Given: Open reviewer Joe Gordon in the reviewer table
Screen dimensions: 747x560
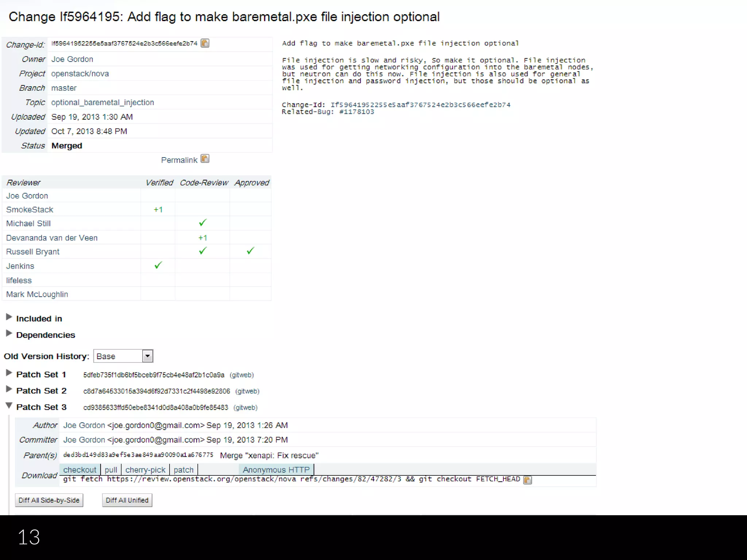Looking at the screenshot, I should pos(27,196).
